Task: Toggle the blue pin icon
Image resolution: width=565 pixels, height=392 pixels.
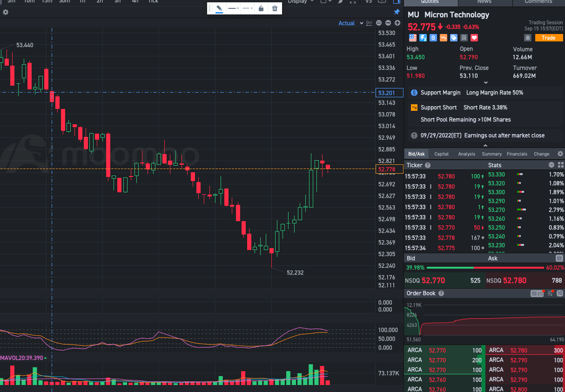Action: tap(397, 12)
